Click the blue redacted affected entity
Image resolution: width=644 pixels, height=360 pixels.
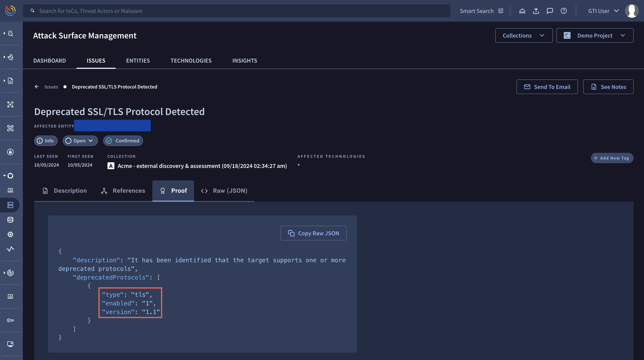(112, 125)
